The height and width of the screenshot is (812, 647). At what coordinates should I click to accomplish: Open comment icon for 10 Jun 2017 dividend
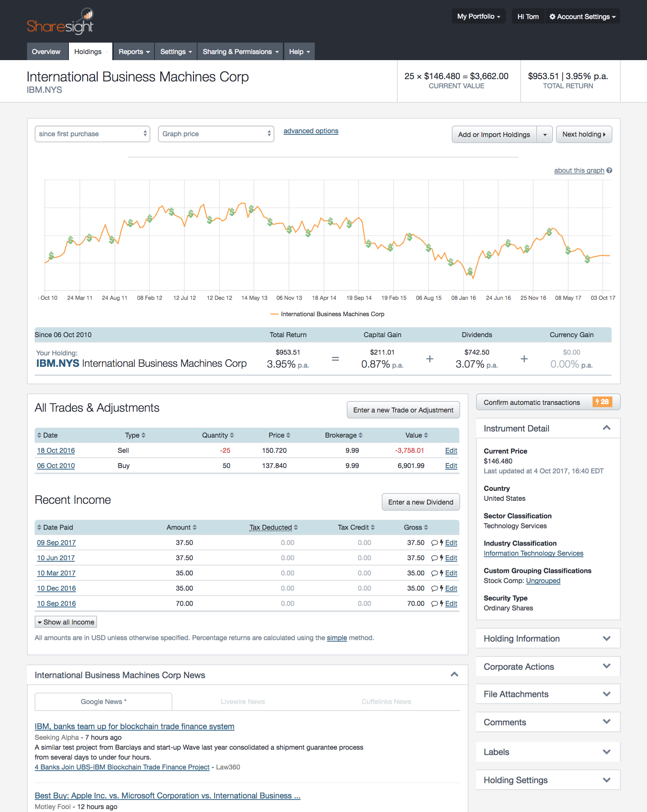pyautogui.click(x=434, y=558)
